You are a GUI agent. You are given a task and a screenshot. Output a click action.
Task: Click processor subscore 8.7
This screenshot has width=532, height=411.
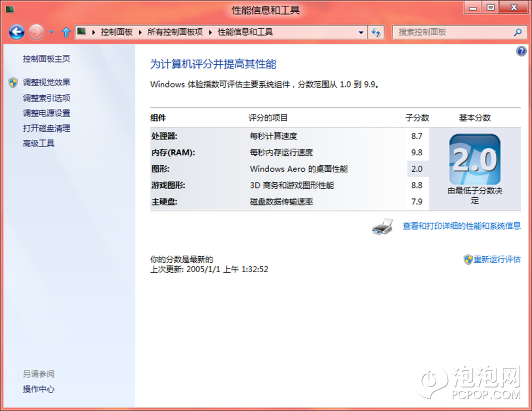pos(417,136)
